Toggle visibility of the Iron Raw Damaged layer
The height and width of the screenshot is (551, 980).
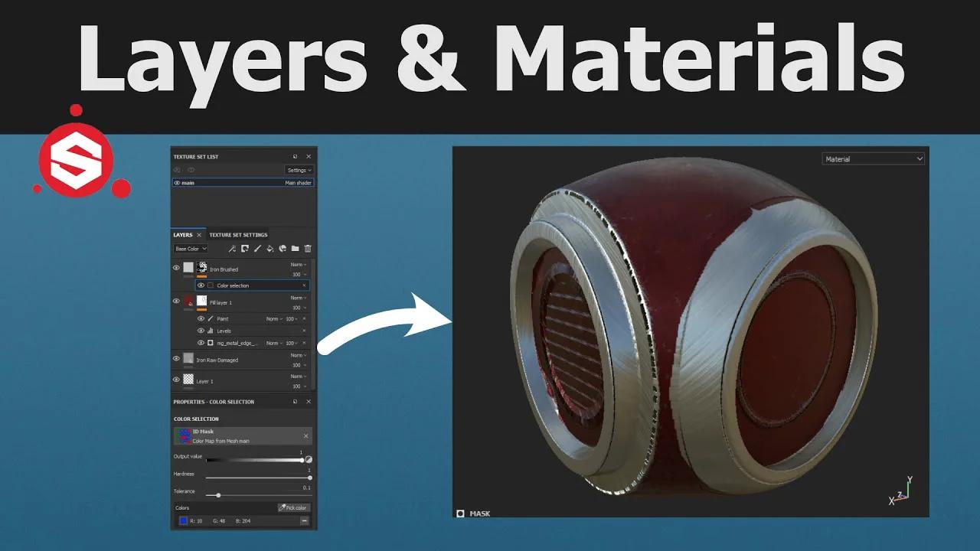(x=177, y=360)
